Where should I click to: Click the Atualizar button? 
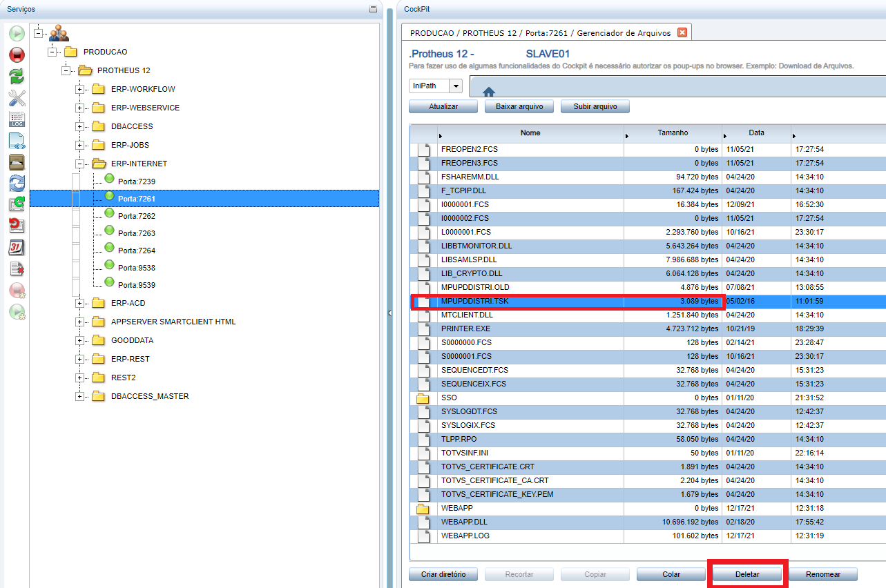443,106
